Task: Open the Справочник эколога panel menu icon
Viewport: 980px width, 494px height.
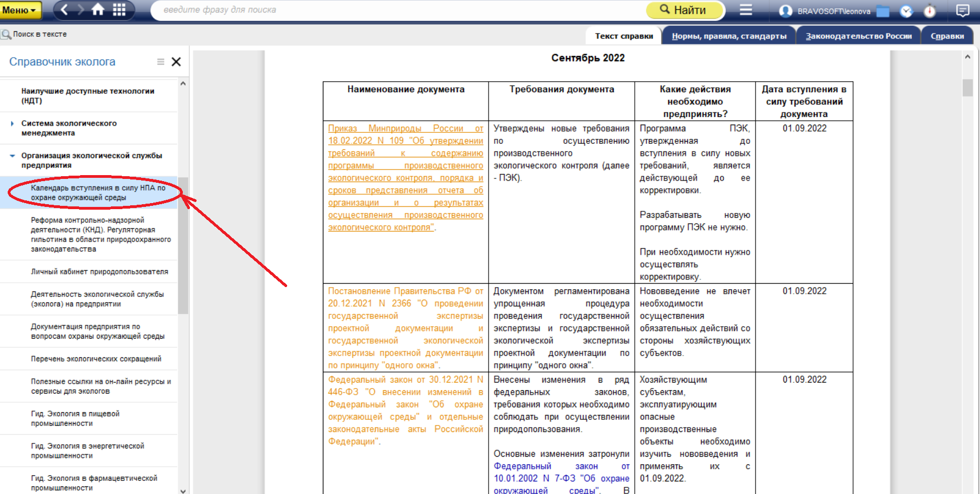Action: pos(161,62)
